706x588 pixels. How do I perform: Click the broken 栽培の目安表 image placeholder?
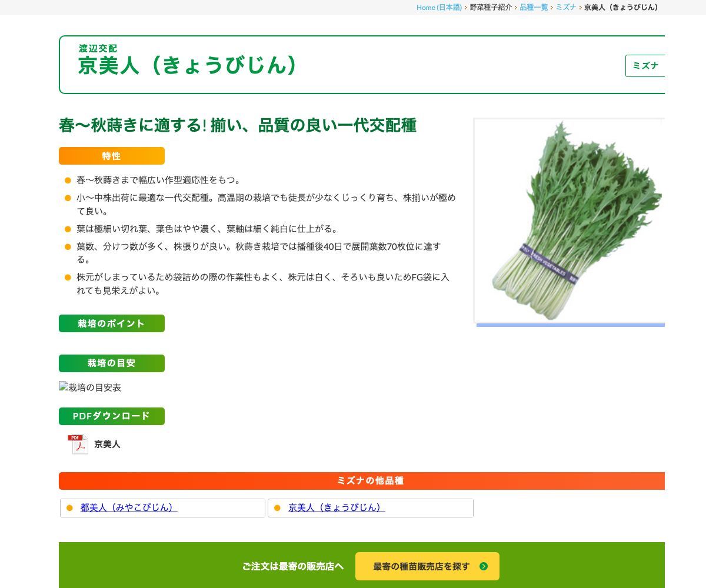pos(90,387)
